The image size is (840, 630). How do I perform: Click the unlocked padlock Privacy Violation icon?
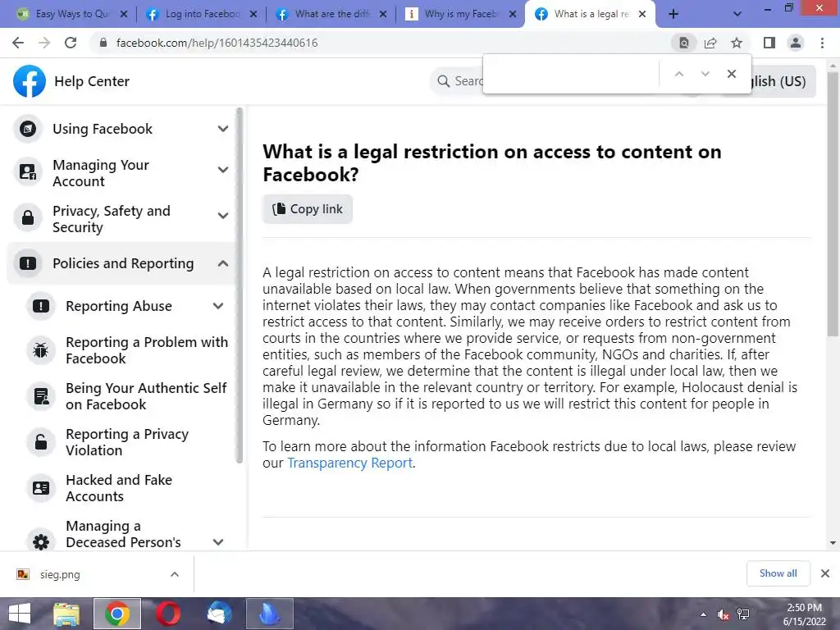click(41, 442)
